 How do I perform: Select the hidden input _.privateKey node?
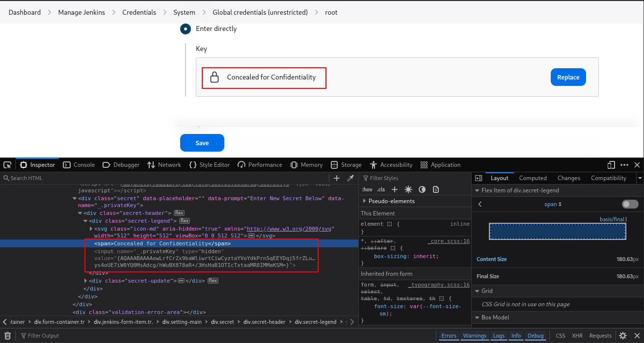205,258
